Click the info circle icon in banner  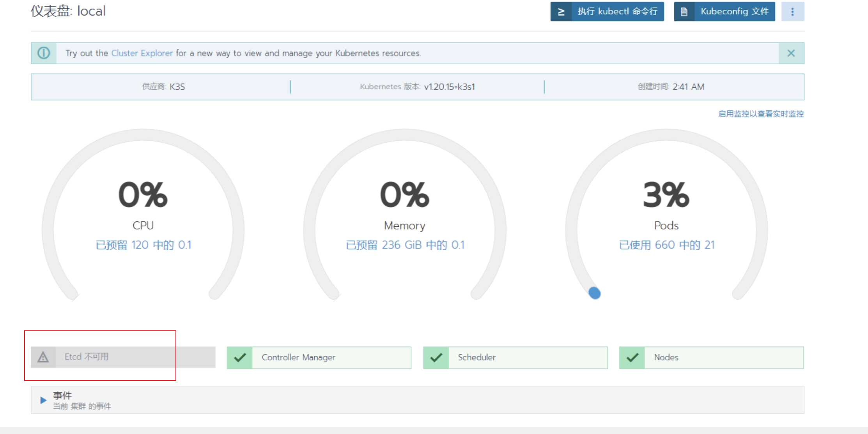[x=44, y=53]
